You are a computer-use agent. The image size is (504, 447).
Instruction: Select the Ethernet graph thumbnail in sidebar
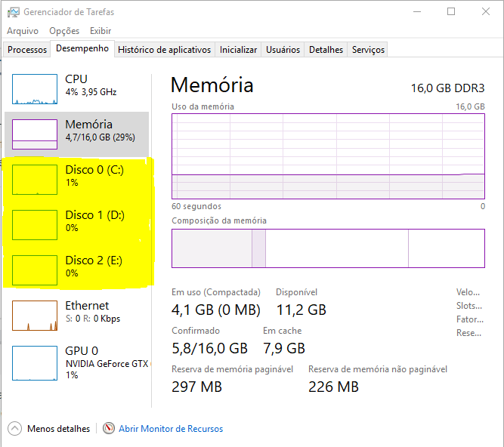click(x=35, y=316)
